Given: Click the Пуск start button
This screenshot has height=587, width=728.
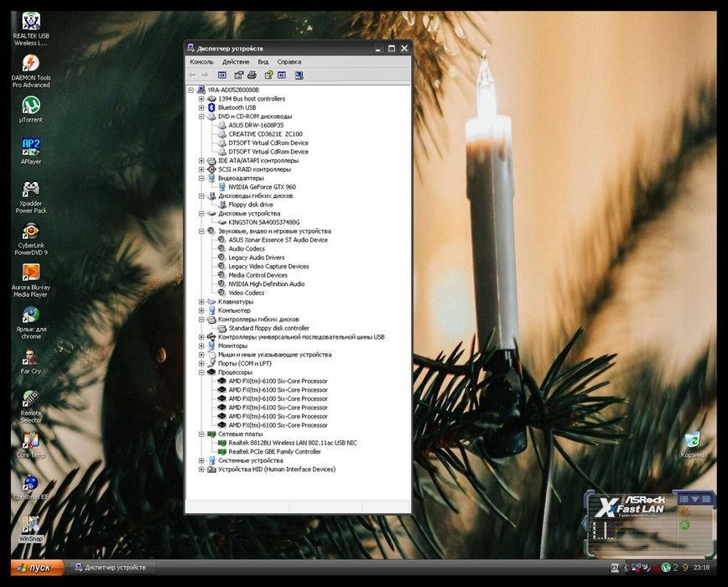Looking at the screenshot, I should 37,568.
